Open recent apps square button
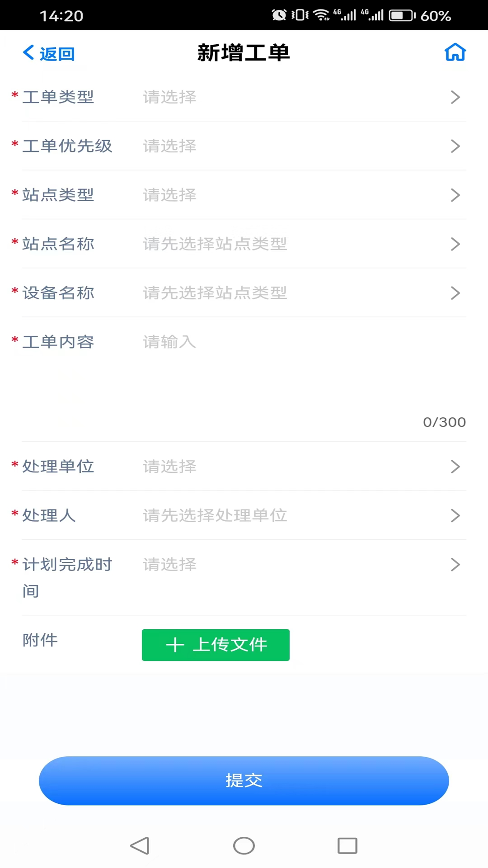This screenshot has width=488, height=868. coord(347,845)
